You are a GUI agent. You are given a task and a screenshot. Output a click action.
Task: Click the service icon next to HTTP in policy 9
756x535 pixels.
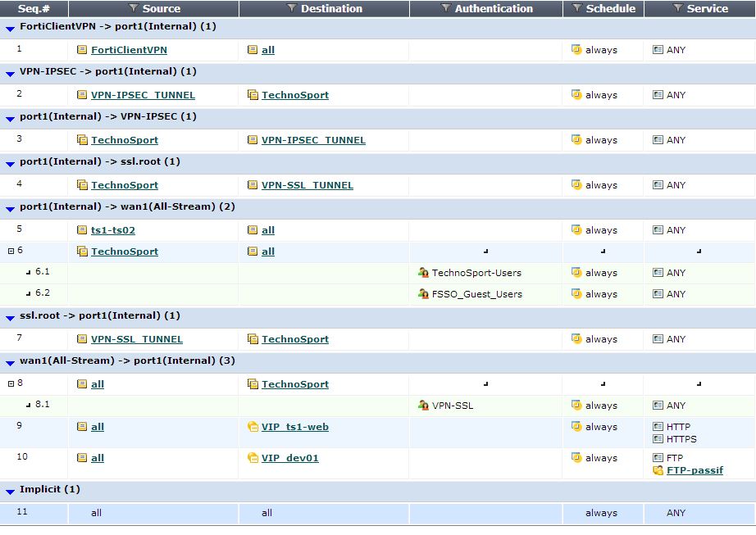click(657, 426)
